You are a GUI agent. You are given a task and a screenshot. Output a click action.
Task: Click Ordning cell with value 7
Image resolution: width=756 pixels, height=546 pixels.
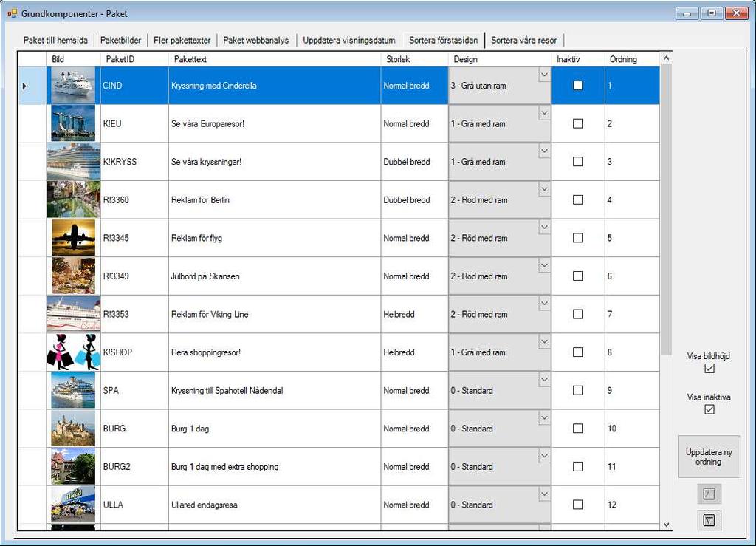[x=632, y=314]
